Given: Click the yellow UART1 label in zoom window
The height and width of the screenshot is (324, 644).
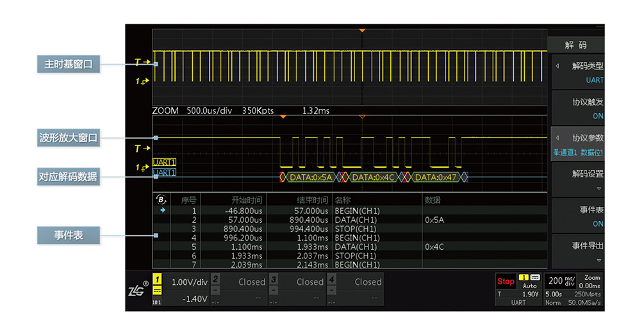Looking at the screenshot, I should [164, 163].
